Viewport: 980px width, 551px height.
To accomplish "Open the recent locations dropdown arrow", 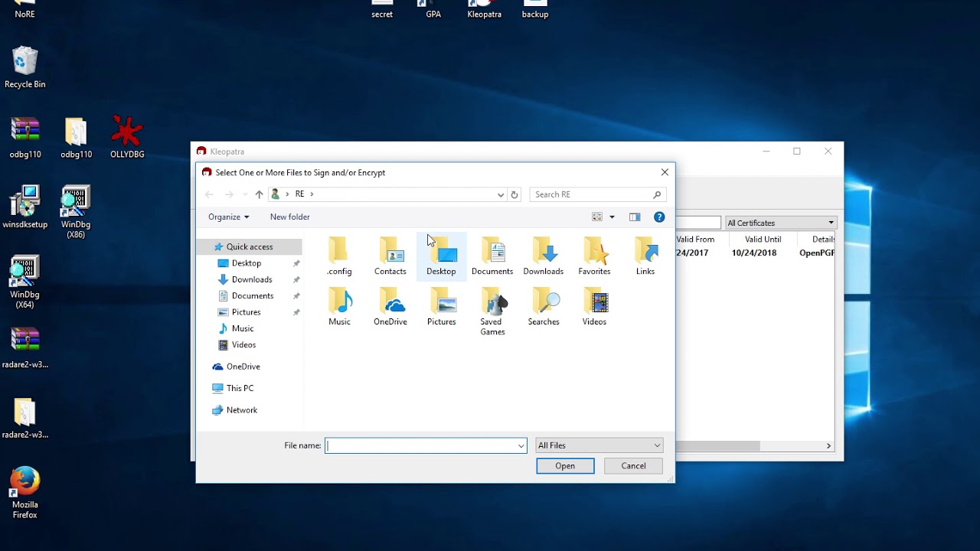I will (245, 194).
